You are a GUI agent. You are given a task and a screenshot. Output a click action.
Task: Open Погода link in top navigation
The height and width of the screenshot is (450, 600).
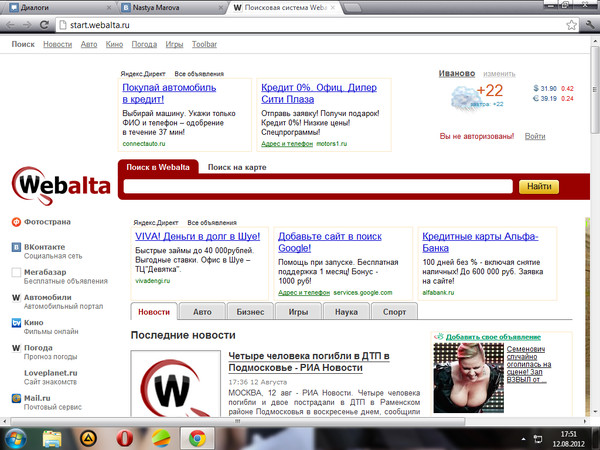144,44
